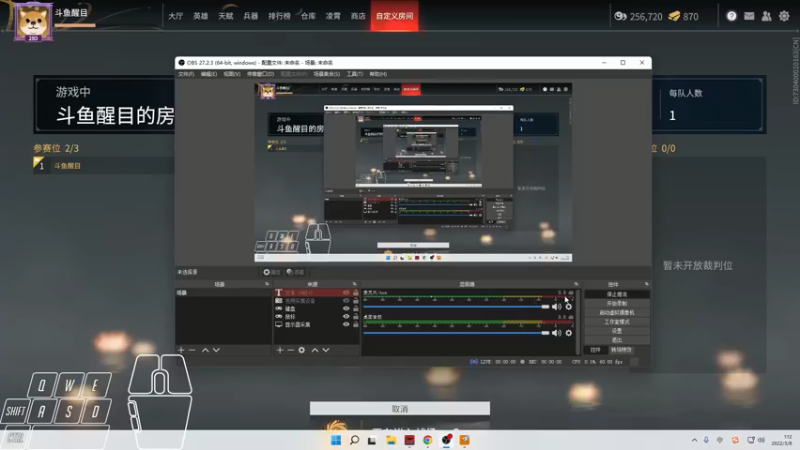The height and width of the screenshot is (450, 800).
Task: Click 开始录制 button in OBS controls
Action: tap(617, 304)
